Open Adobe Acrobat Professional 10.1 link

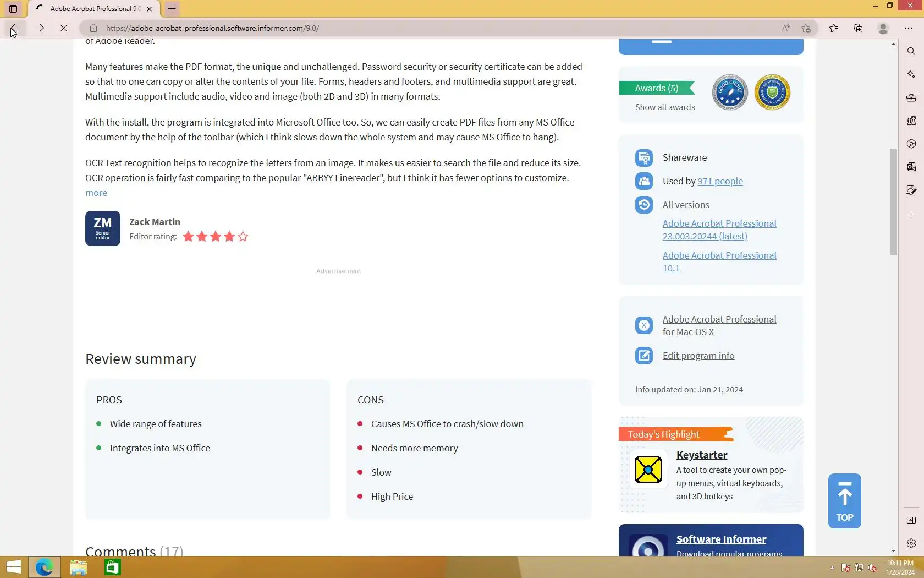tap(719, 262)
